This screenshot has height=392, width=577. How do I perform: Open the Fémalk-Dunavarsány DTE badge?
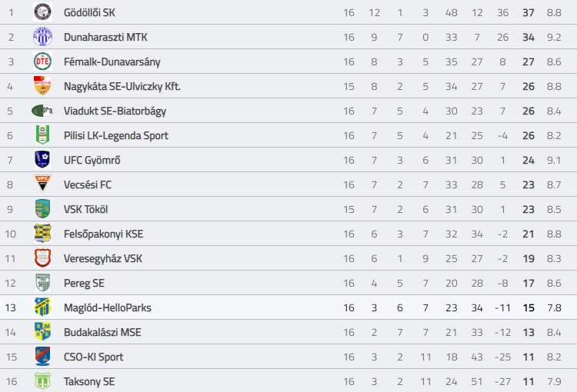[x=42, y=61]
